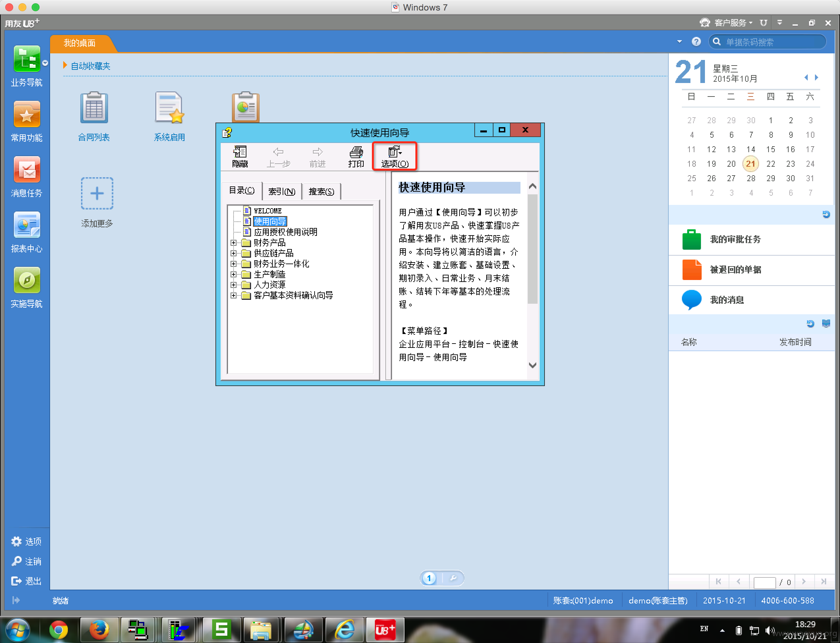Image resolution: width=840 pixels, height=643 pixels.
Task: Click the collapse sidebar arrow in status bar
Action: pos(16,600)
